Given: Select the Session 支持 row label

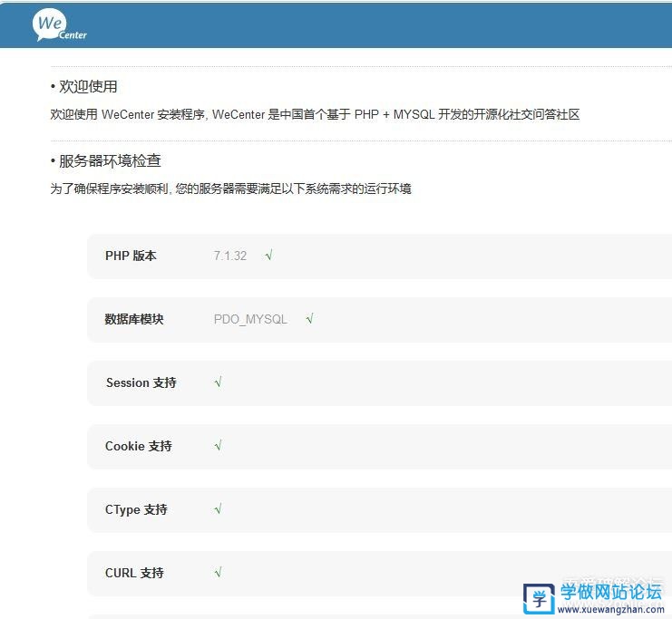Looking at the screenshot, I should tap(141, 382).
